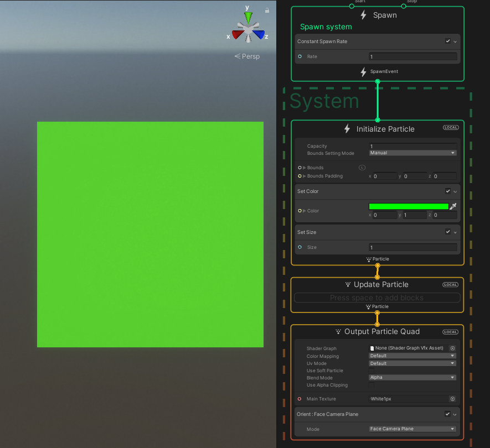
Task: Disable the Set Color block checkbox
Action: tap(448, 191)
